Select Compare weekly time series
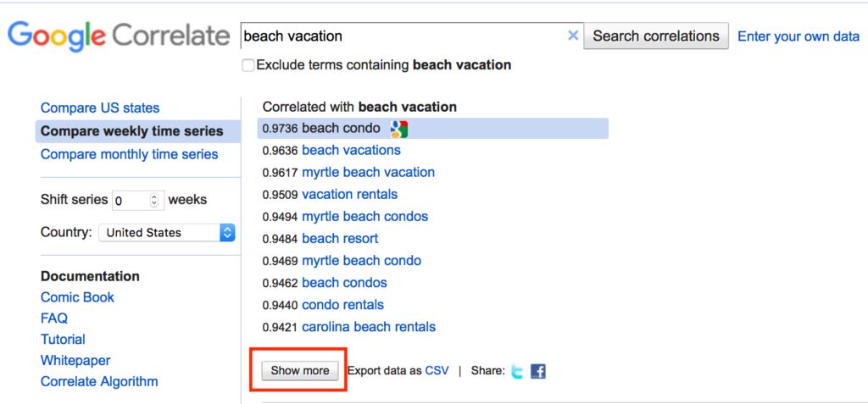Image resolution: width=868 pixels, height=404 pixels. tap(131, 131)
